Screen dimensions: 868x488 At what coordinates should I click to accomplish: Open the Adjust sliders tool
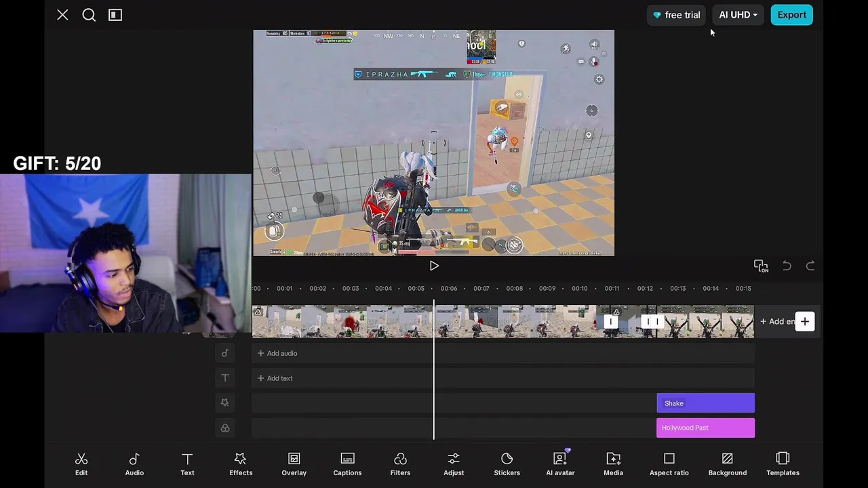tap(454, 464)
